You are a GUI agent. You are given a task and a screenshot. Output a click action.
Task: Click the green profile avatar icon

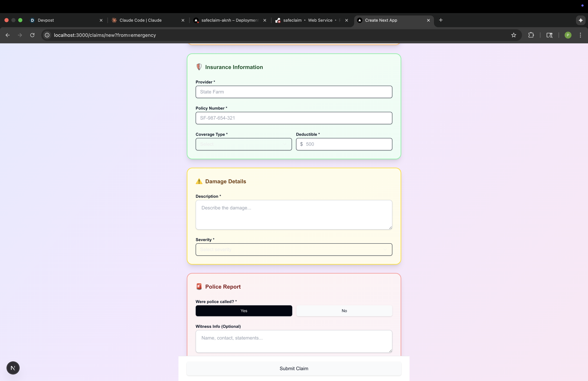click(x=568, y=35)
